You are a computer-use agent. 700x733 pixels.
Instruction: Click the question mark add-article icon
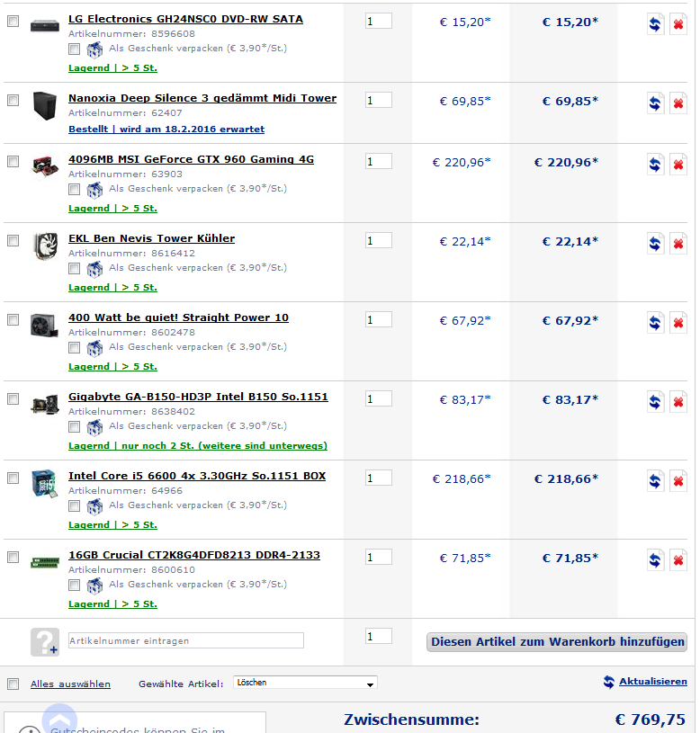45,642
